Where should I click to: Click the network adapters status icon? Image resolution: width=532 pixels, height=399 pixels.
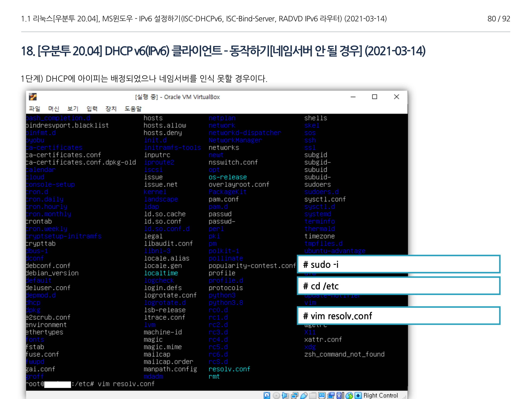[x=294, y=396]
